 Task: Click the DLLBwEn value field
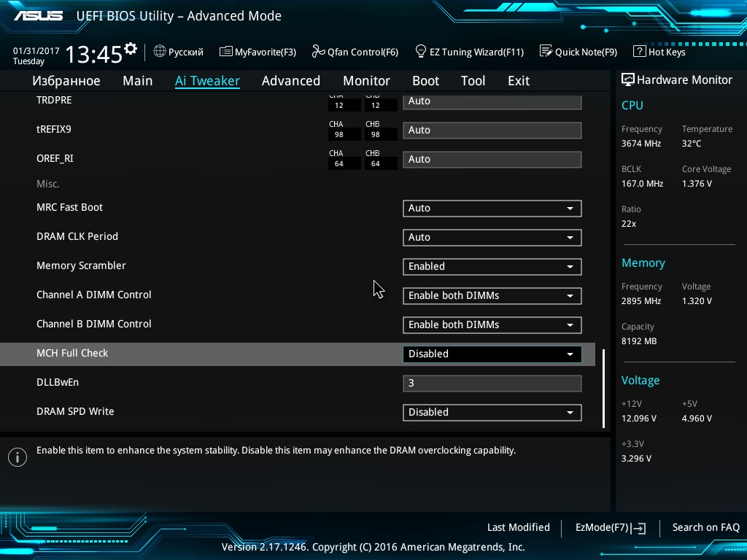click(492, 384)
